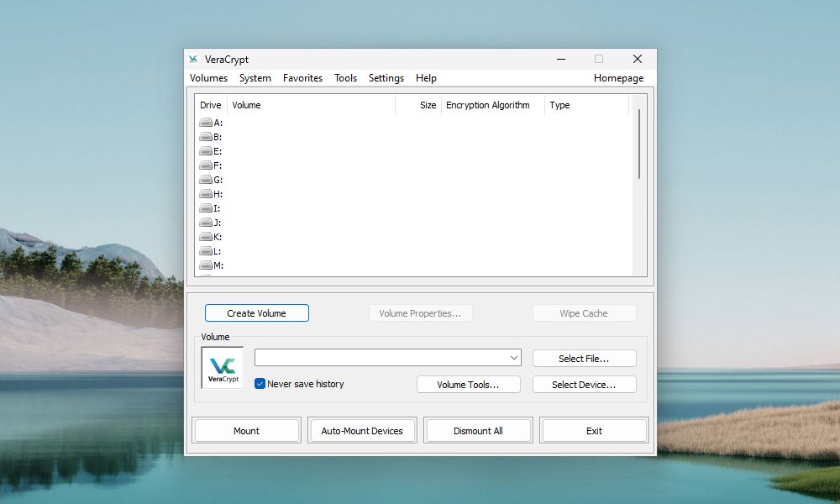
Task: Click the VeraCrypt title bar app icon
Action: click(x=193, y=59)
